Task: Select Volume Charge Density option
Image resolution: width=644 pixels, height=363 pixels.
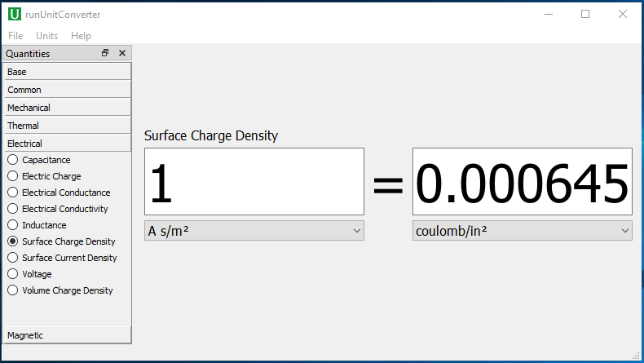Action: point(13,290)
